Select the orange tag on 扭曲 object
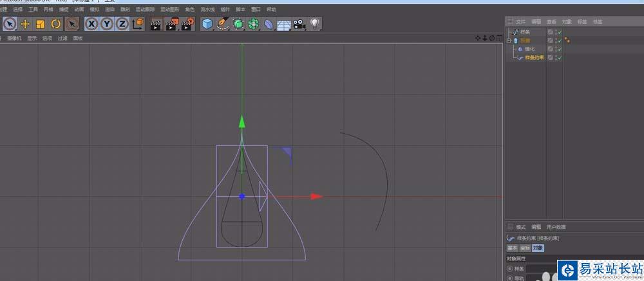Screen dimensions: 644x281 coord(567,41)
